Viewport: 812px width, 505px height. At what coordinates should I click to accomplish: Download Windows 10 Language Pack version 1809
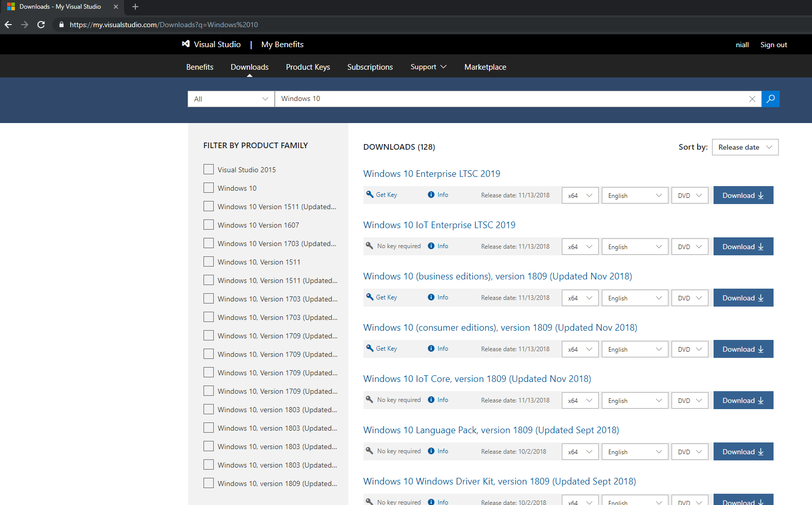743,452
